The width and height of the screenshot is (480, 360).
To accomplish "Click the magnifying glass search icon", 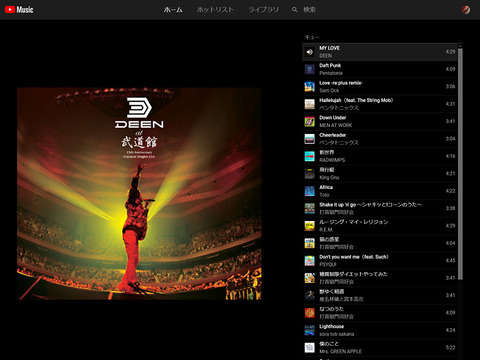I will pos(294,10).
